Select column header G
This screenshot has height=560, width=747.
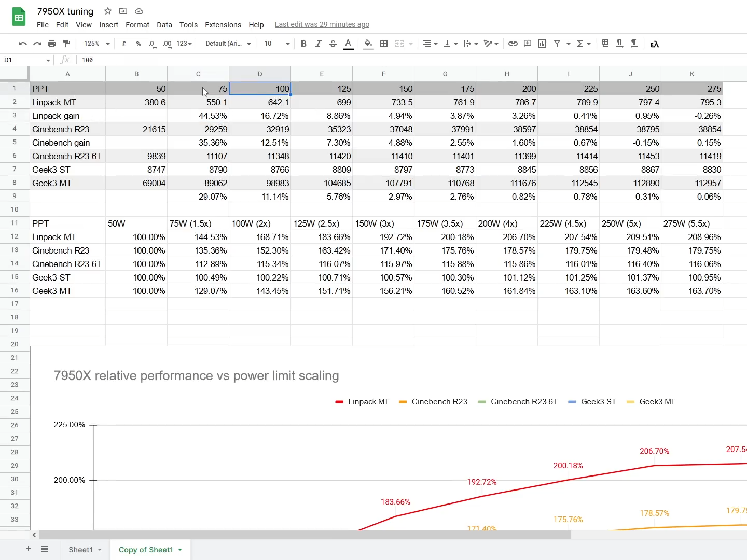(445, 74)
